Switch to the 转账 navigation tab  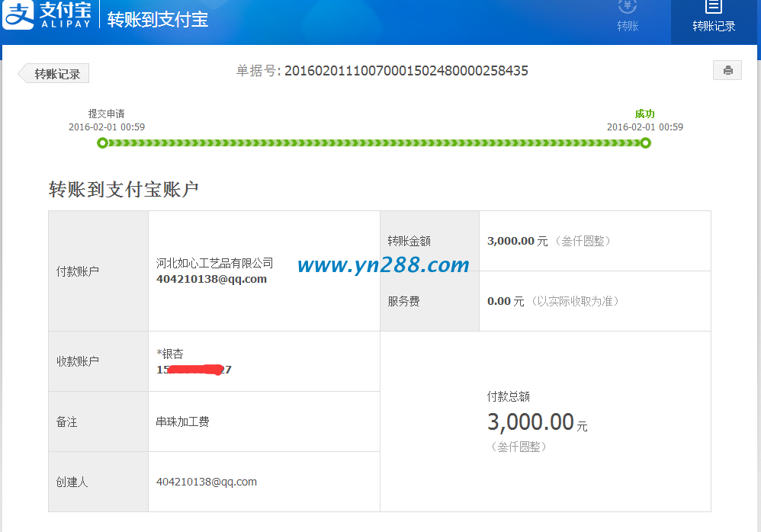(x=627, y=25)
